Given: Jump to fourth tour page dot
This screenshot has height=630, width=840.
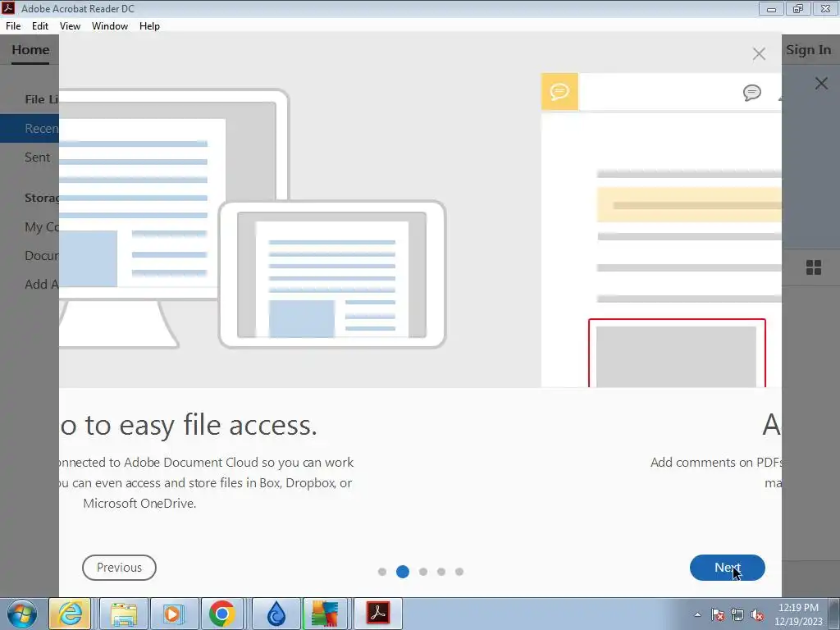Looking at the screenshot, I should click(x=441, y=572).
